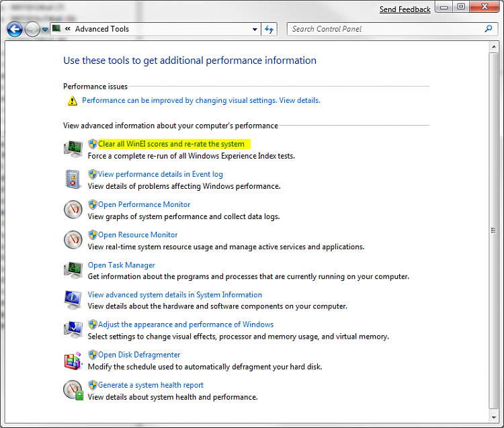Click shield icon next to Open Disk Defragmenter
Image resolution: width=504 pixels, height=428 pixels.
pos(93,355)
